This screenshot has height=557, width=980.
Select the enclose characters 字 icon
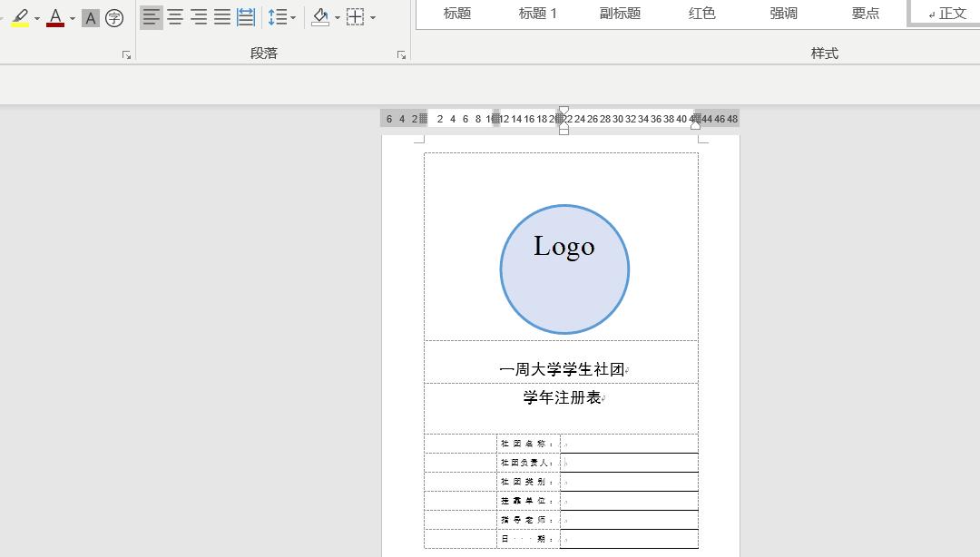click(114, 16)
